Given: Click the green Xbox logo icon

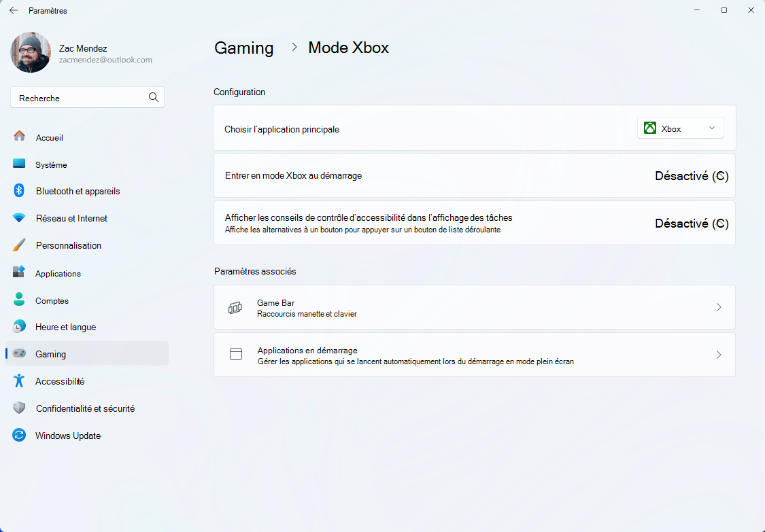Looking at the screenshot, I should click(x=650, y=128).
